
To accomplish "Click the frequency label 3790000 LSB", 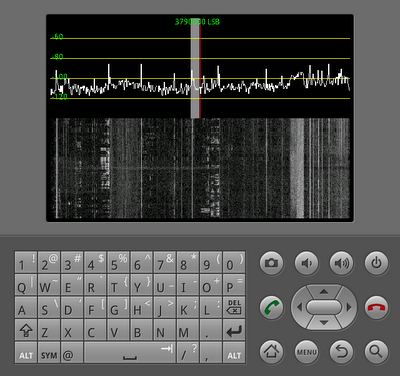I will 197,22.
